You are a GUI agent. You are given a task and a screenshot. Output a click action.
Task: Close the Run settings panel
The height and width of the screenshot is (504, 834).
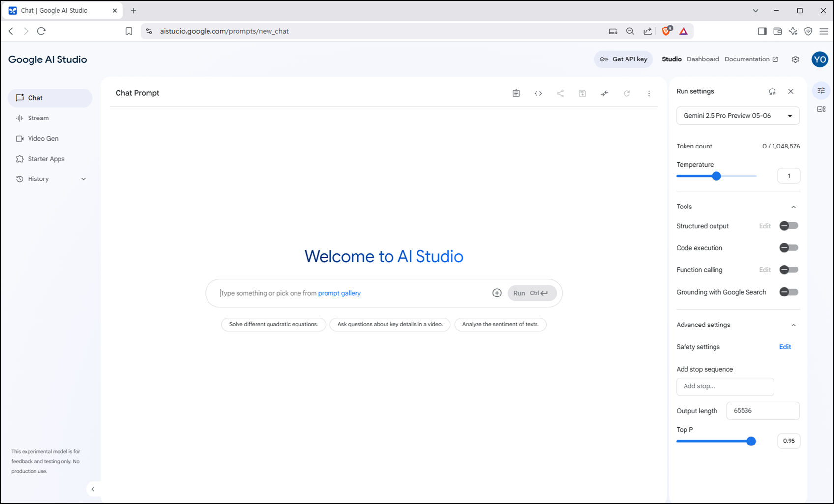pyautogui.click(x=791, y=91)
